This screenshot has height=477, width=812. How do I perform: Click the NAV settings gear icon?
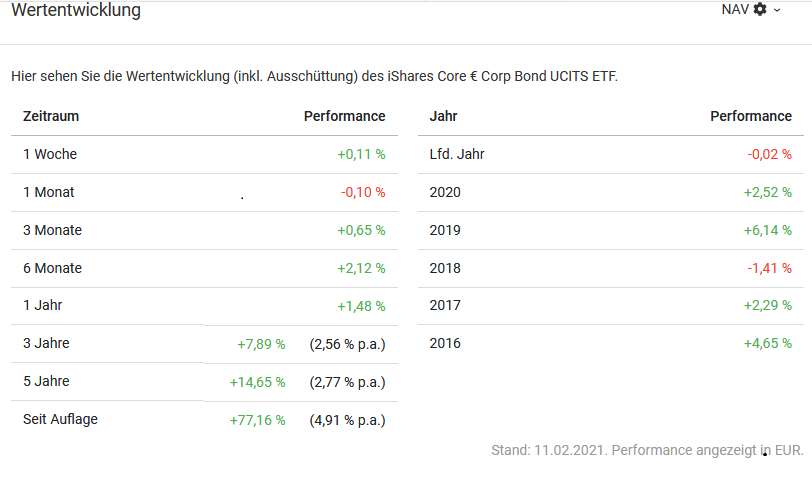pos(760,9)
